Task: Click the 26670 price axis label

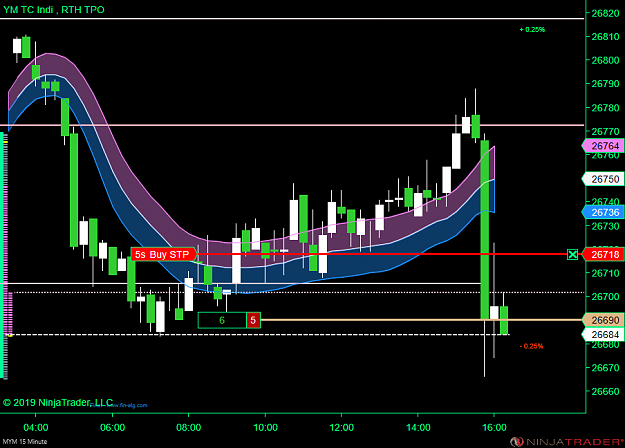Action: [605, 367]
